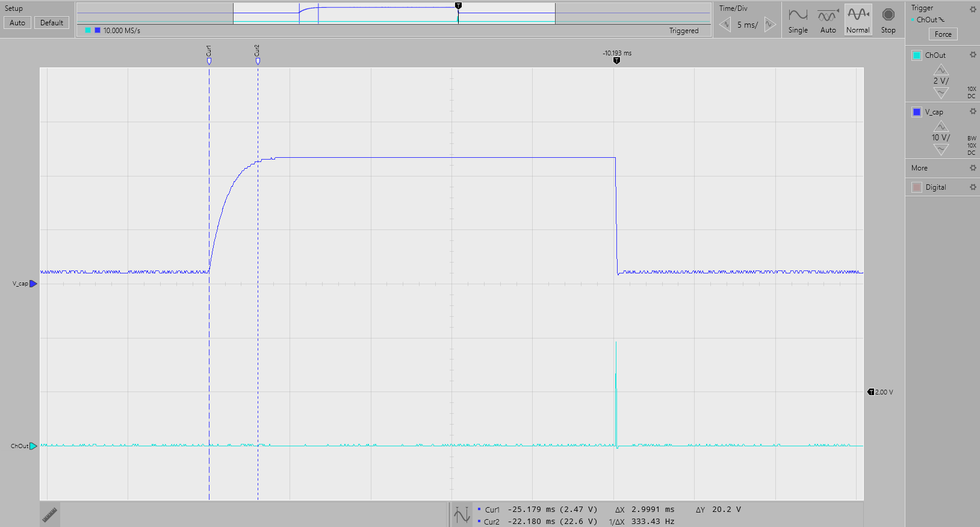Open Trigger settings gear
The height and width of the screenshot is (527, 980).
pos(973,9)
